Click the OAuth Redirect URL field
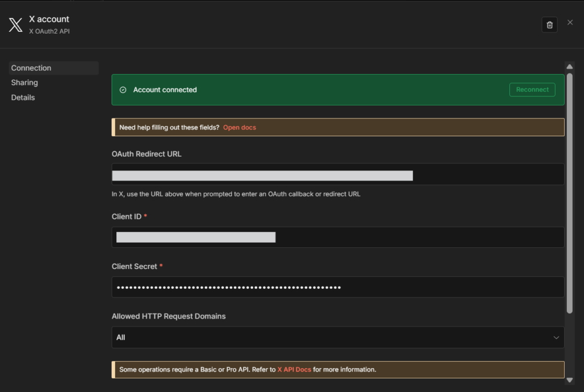This screenshot has width=584, height=392. [x=338, y=175]
